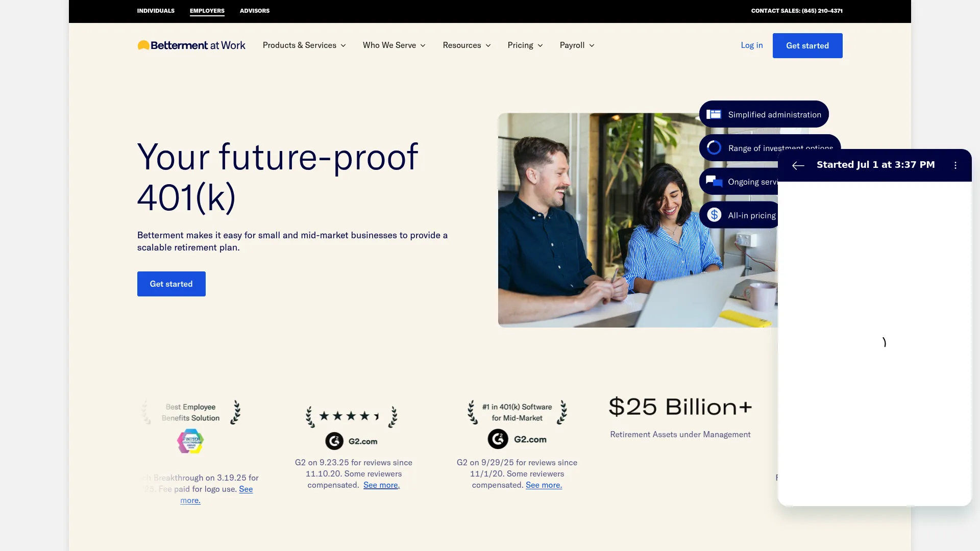Viewport: 980px width, 551px height.
Task: Click the Get started button below the 401(k) headline
Action: [171, 284]
